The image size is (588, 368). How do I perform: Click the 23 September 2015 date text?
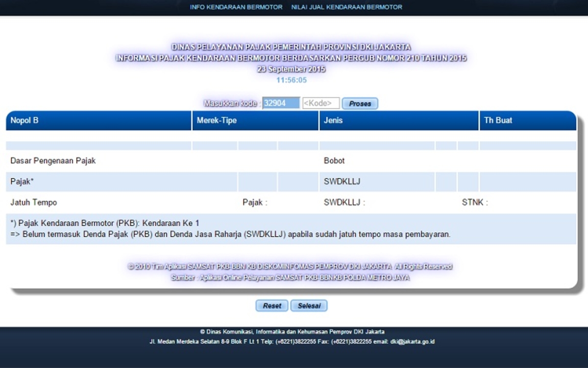tap(291, 69)
